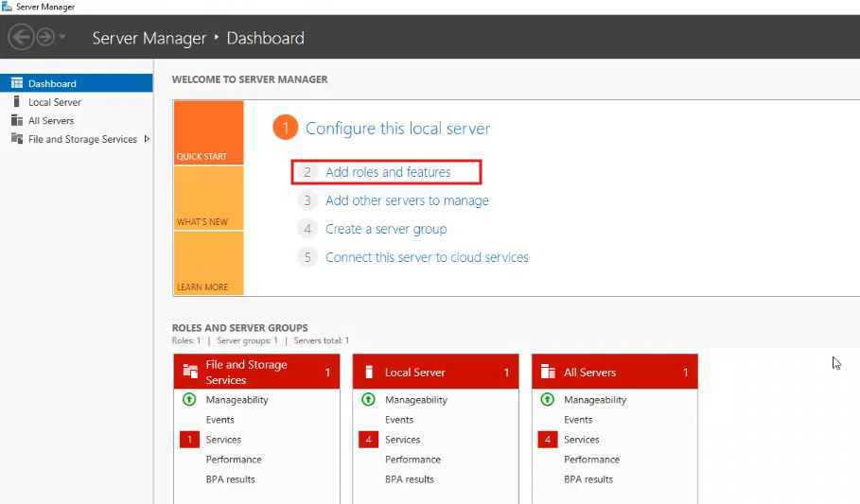This screenshot has height=504, width=860.
Task: Click the 'Server groups: 1' summary text
Action: tap(247, 340)
